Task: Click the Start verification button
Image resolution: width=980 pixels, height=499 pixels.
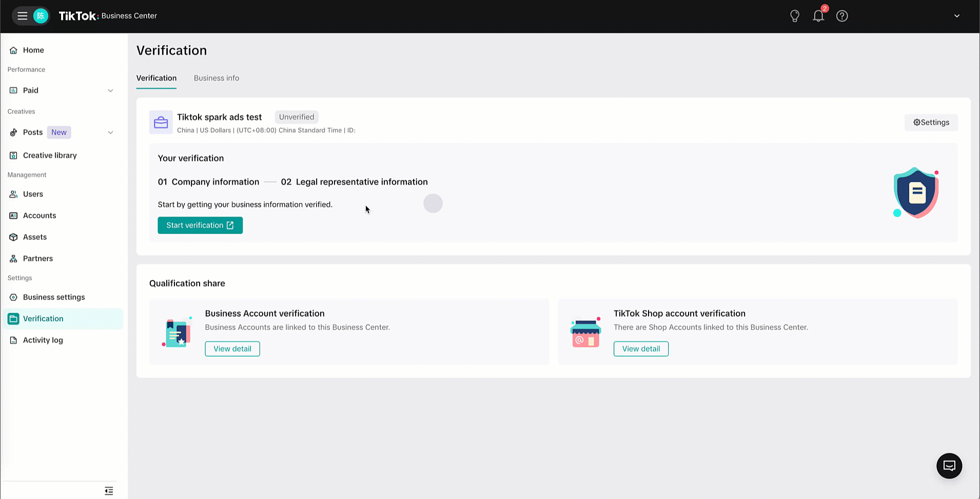Action: (x=200, y=225)
